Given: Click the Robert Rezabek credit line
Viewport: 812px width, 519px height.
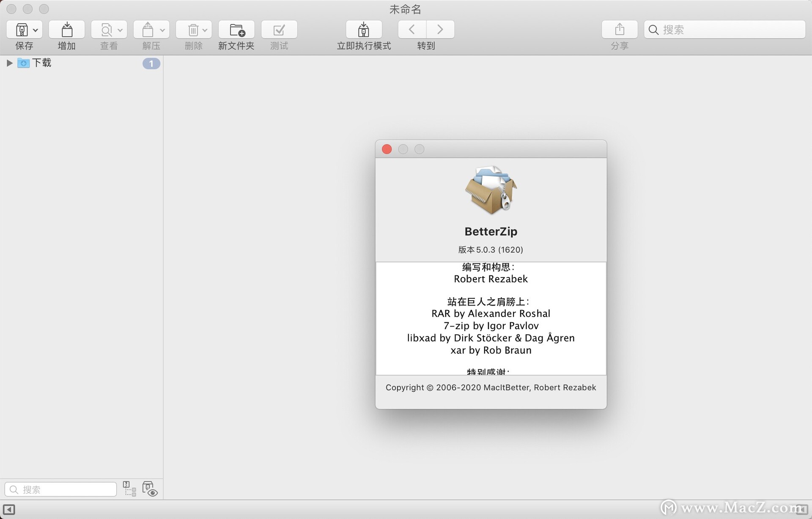Looking at the screenshot, I should (x=491, y=279).
